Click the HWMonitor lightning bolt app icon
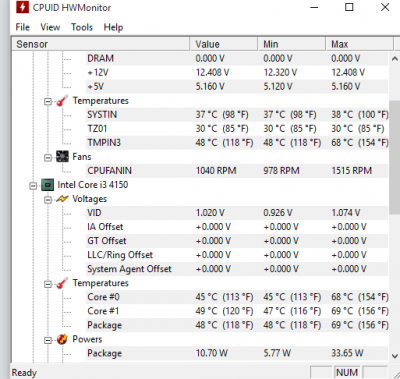Image resolution: width=400 pixels, height=379 pixels. pos(22,7)
